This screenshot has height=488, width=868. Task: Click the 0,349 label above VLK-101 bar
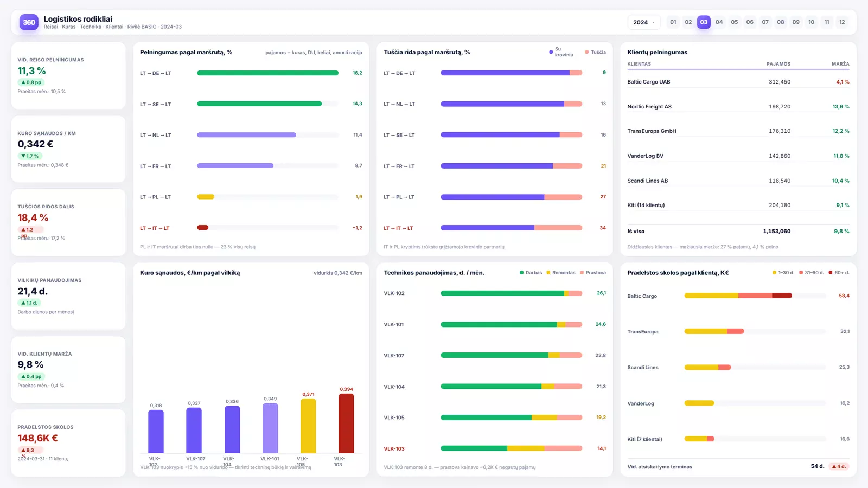tap(270, 399)
